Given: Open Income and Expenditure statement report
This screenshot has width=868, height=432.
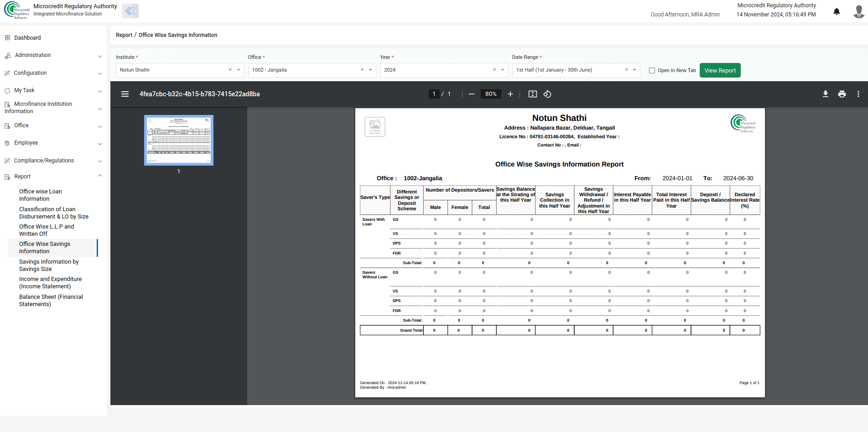Looking at the screenshot, I should (51, 283).
